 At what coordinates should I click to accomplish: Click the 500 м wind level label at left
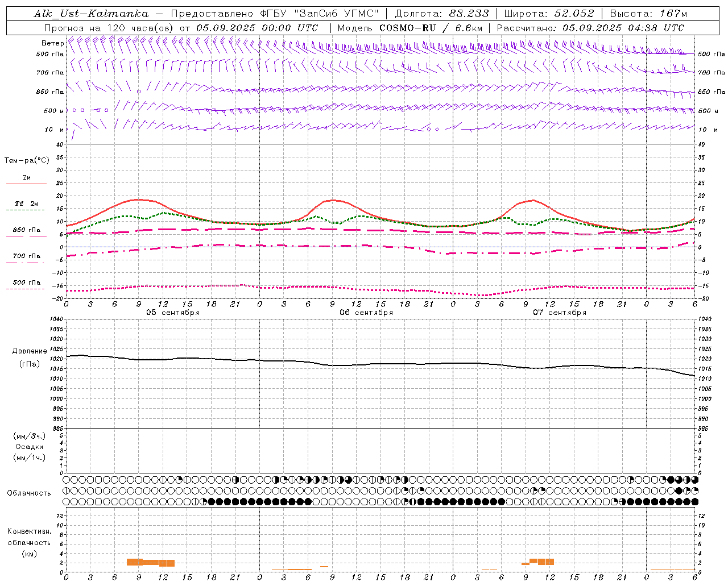[53, 111]
